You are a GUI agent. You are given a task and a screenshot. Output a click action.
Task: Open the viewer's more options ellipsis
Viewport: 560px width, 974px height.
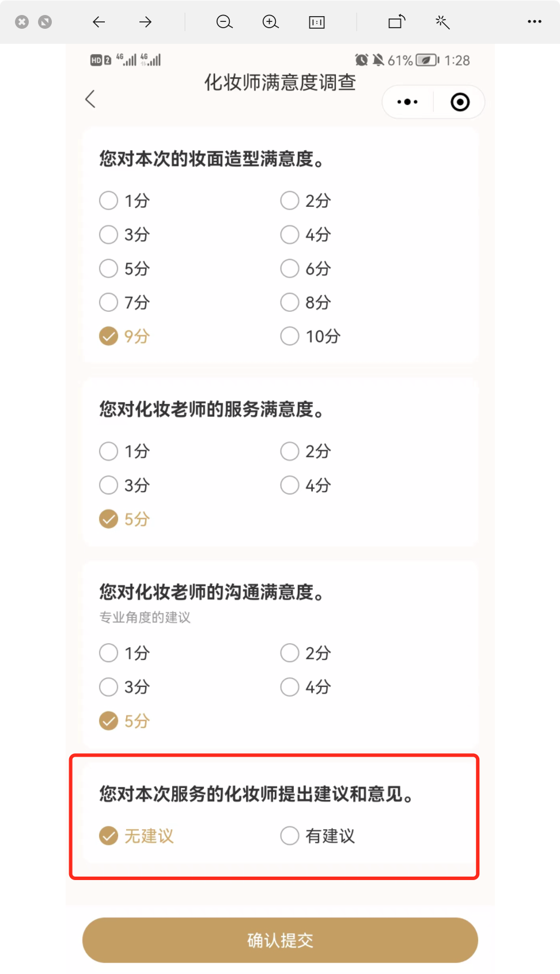click(534, 22)
